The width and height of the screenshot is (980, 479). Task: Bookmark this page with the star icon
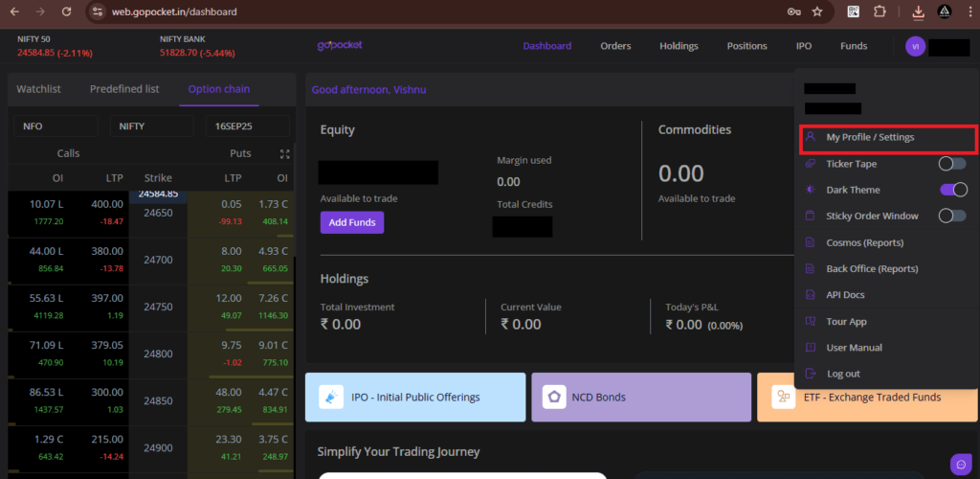coord(817,12)
